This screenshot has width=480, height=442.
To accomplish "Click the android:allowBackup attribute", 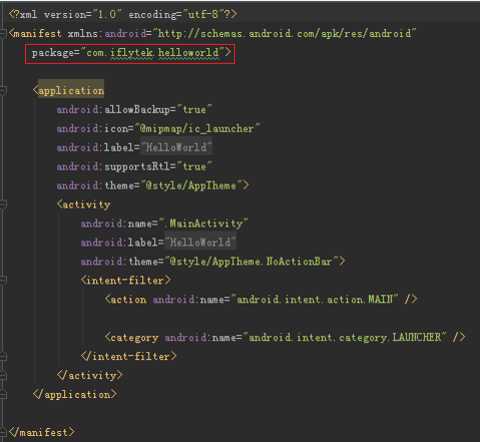I will [x=113, y=109].
